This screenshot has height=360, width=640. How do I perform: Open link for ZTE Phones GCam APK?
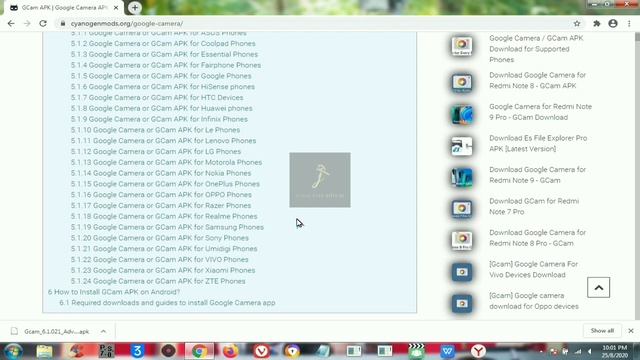[x=158, y=281]
